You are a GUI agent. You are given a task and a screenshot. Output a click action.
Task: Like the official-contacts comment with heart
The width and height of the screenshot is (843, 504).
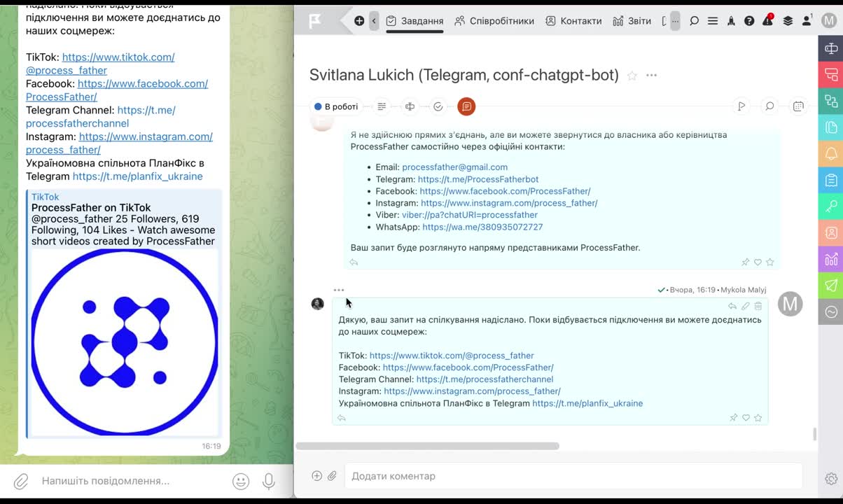click(x=758, y=262)
